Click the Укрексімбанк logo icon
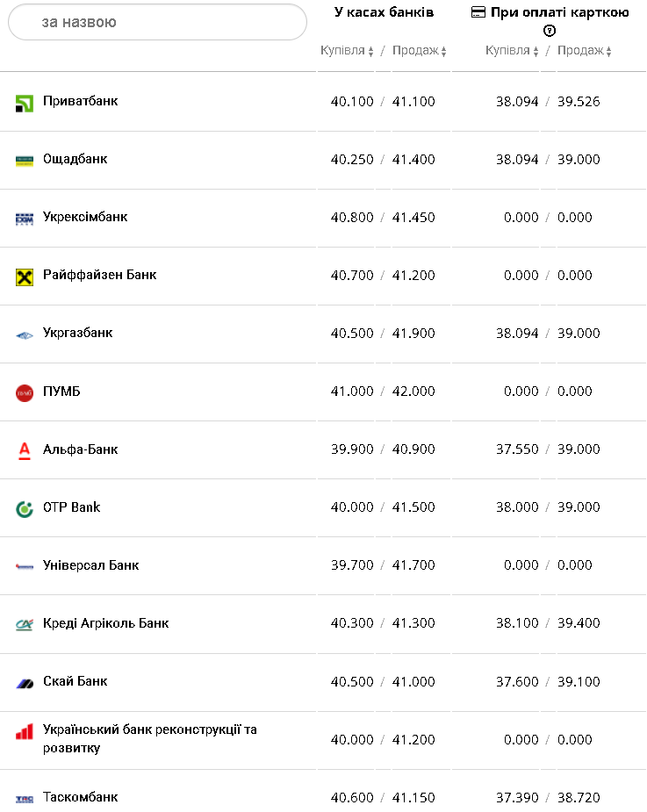This screenshot has width=647, height=812. [x=25, y=219]
